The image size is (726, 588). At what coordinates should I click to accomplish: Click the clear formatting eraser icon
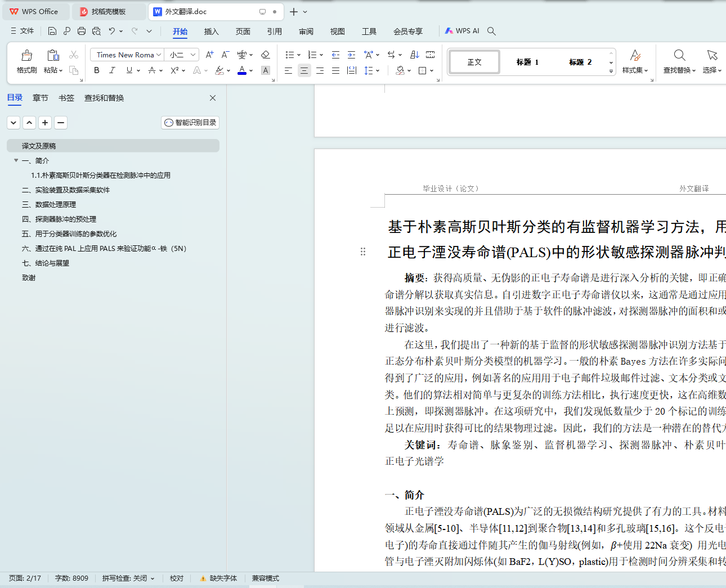266,55
